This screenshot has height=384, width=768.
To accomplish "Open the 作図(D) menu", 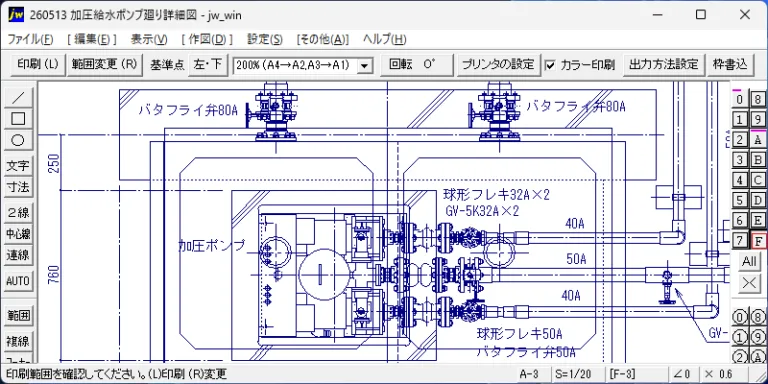I will coord(207,39).
